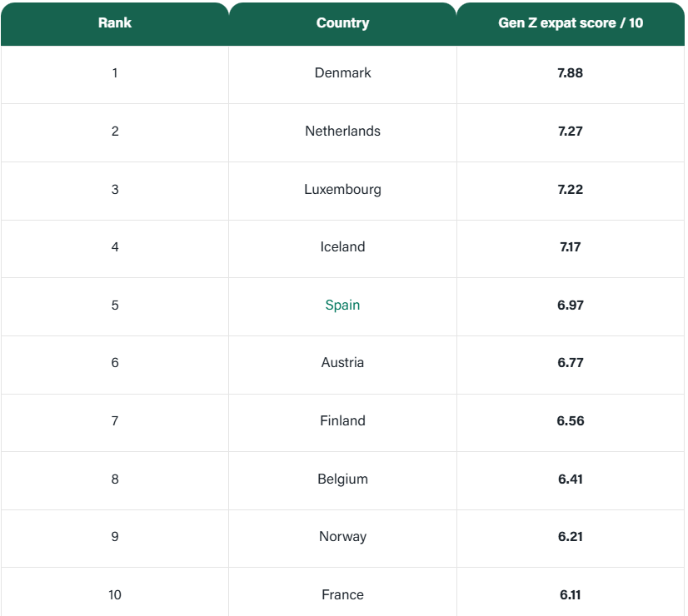Click the 7.22 score for Luxembourg
Image resolution: width=688 pixels, height=616 pixels.
(571, 189)
